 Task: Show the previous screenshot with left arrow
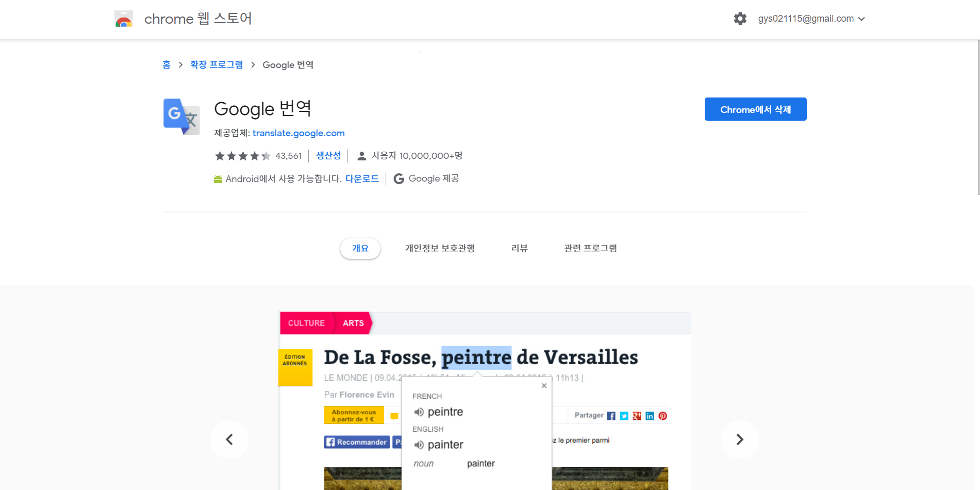[x=229, y=439]
